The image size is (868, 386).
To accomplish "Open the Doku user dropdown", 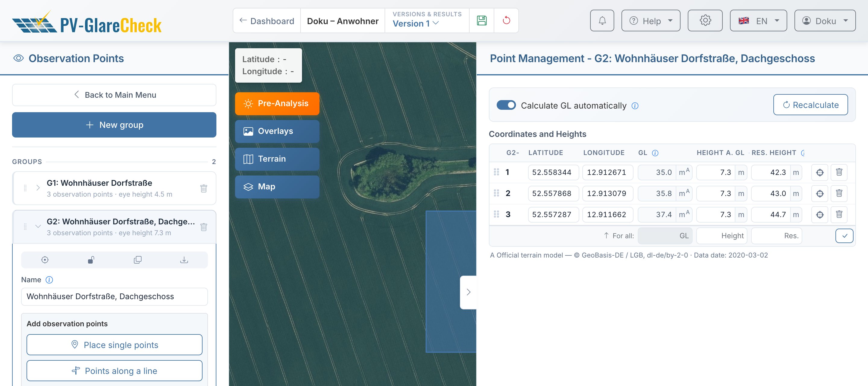I will (x=825, y=21).
